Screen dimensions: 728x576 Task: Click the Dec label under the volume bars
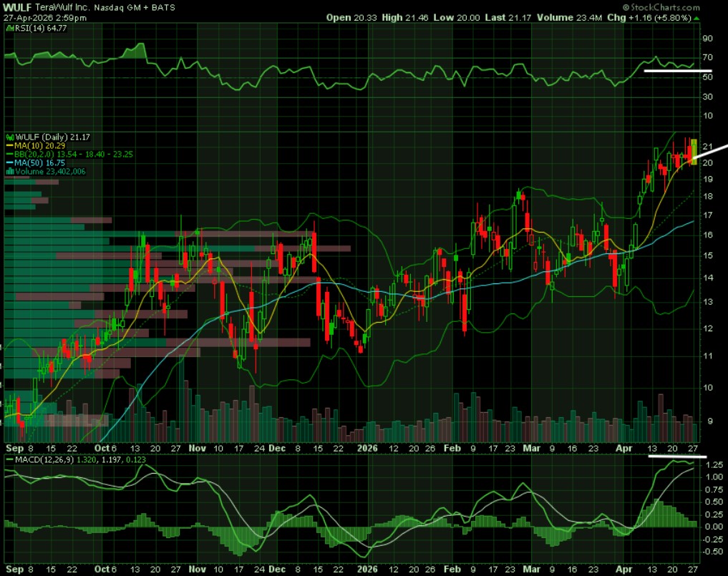point(277,449)
